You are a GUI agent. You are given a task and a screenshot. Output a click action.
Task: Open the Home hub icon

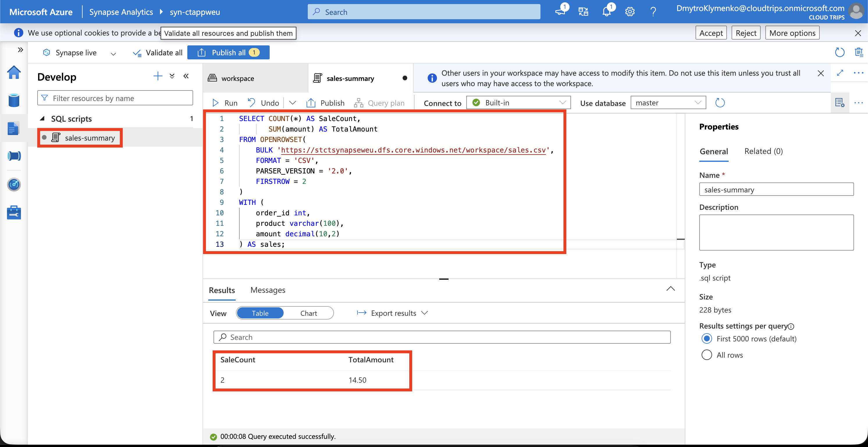click(14, 72)
